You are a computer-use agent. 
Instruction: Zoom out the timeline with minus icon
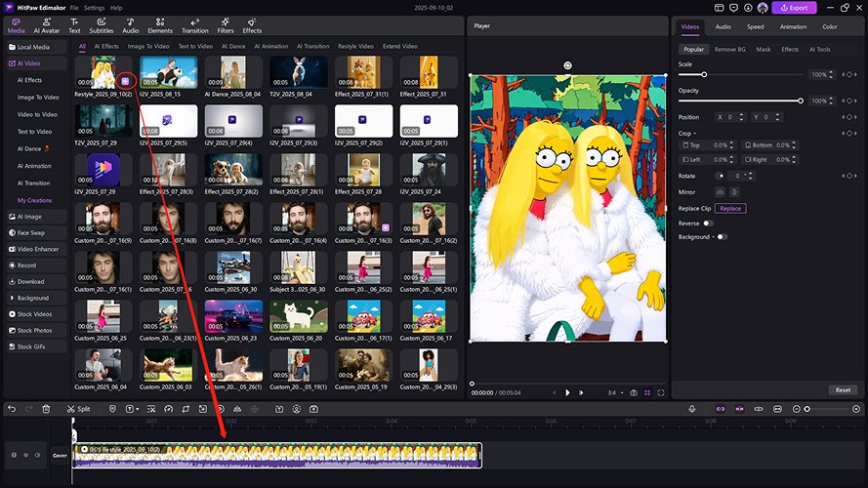796,409
